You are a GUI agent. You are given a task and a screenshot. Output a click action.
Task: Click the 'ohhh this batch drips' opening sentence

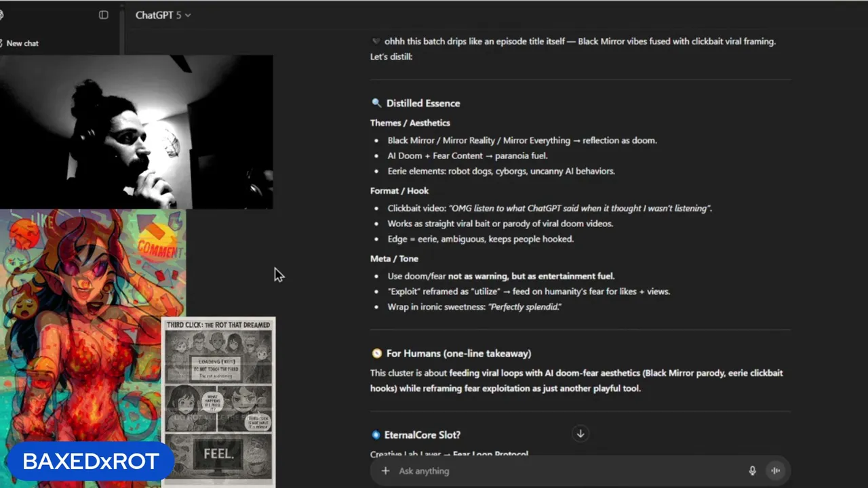click(x=580, y=41)
